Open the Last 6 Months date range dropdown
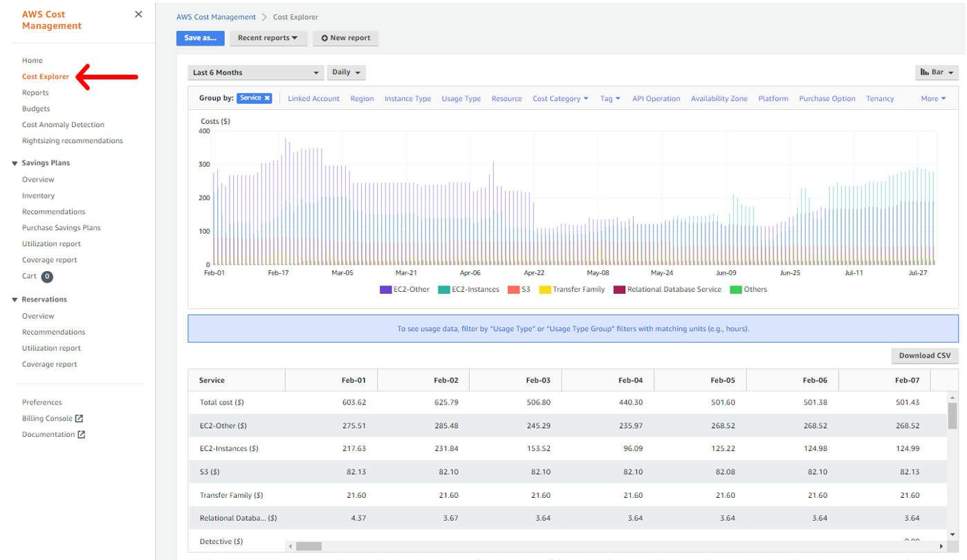Image resolution: width=967 pixels, height=560 pixels. pyautogui.click(x=256, y=73)
